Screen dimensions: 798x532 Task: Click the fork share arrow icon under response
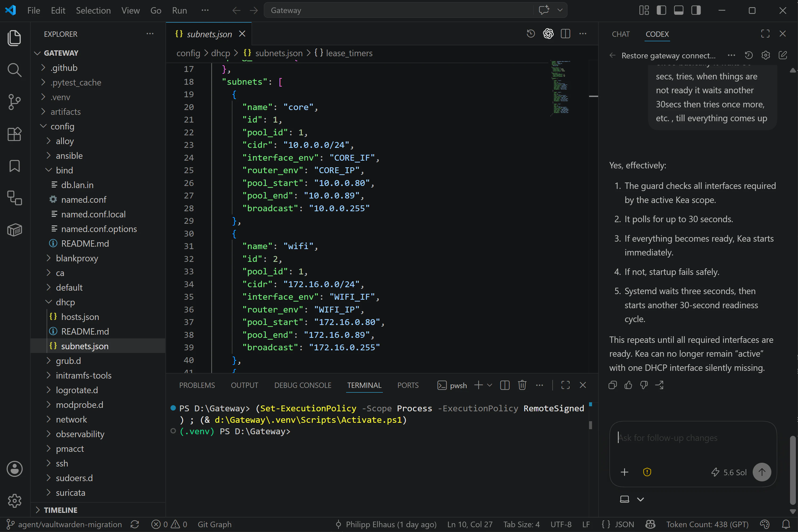(x=659, y=385)
